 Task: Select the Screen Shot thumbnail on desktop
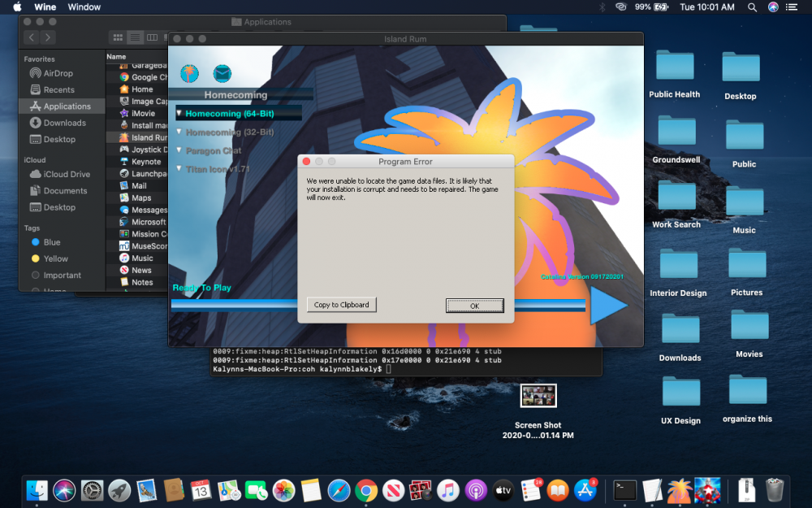(x=538, y=396)
